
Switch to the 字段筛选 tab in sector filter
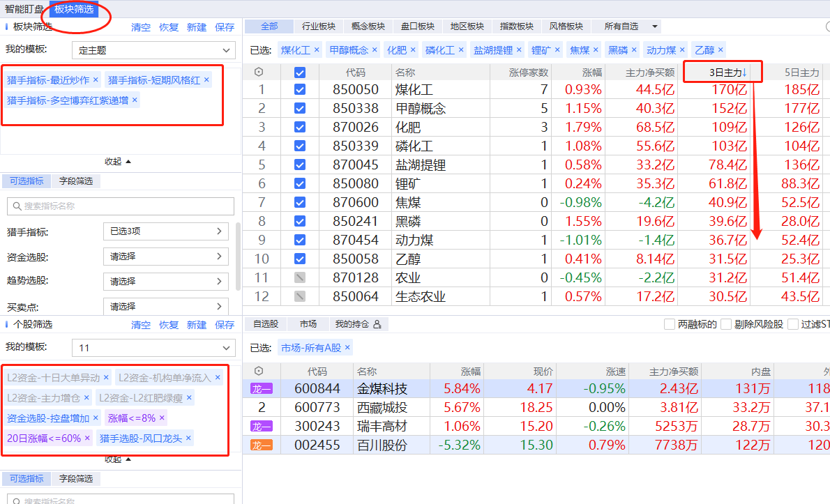pos(75,181)
